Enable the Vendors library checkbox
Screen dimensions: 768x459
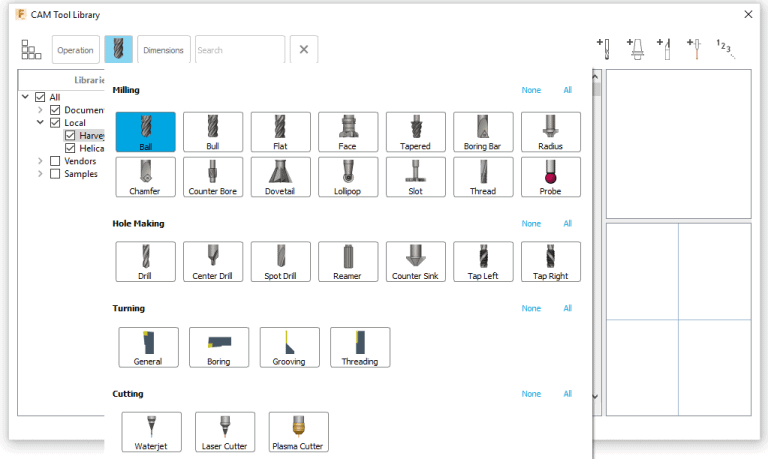point(55,161)
